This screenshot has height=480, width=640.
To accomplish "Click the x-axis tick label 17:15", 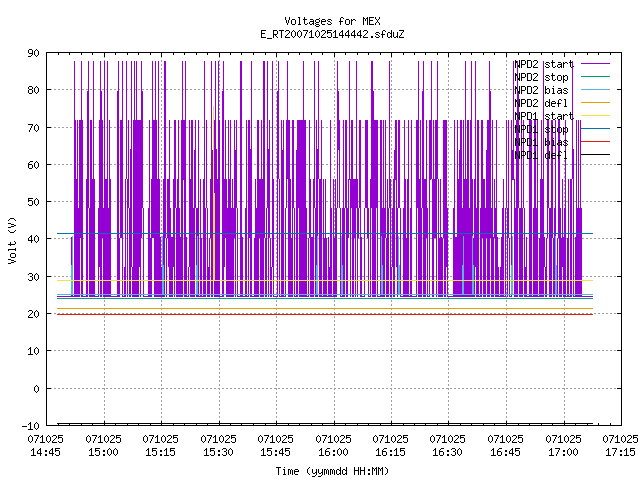I will pyautogui.click(x=620, y=452).
